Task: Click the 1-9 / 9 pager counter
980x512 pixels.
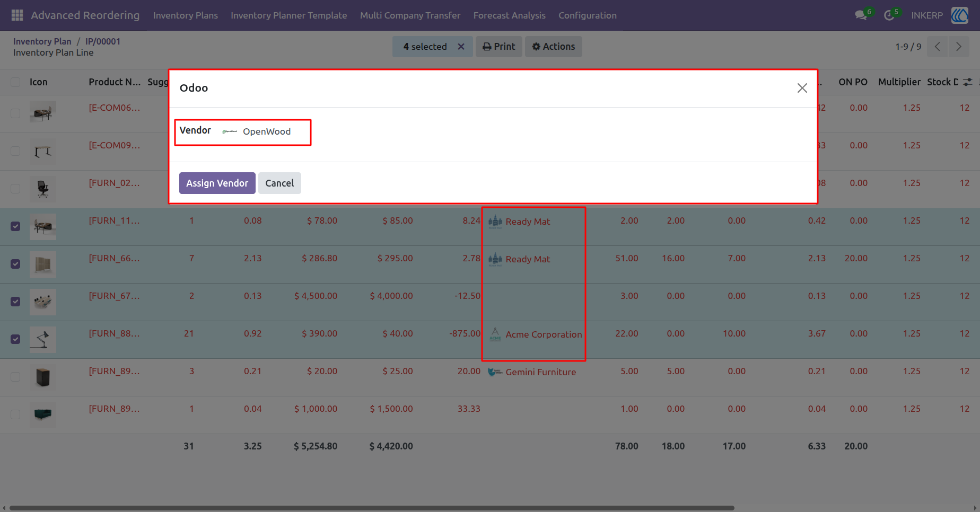Action: 908,47
